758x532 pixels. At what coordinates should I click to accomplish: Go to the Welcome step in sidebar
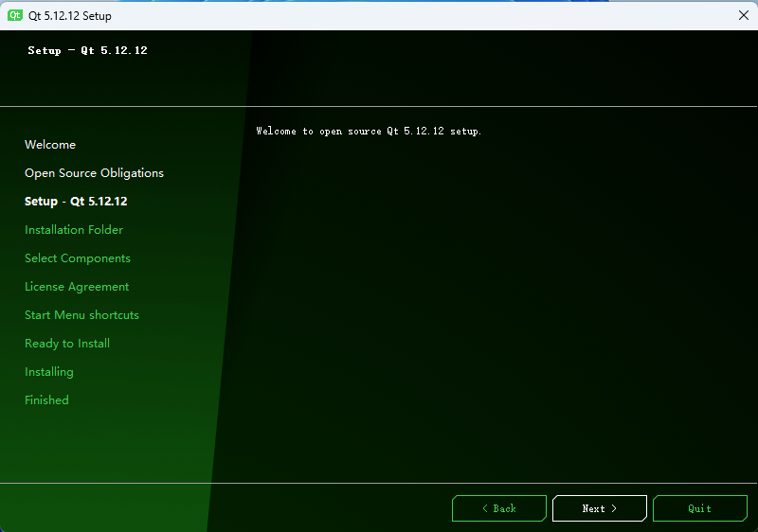coord(50,145)
